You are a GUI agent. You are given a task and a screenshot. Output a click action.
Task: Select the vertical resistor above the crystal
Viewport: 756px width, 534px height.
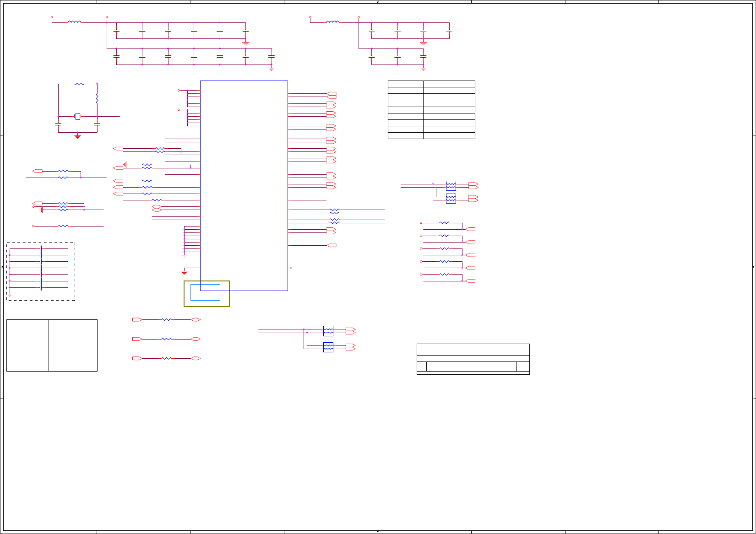click(97, 98)
